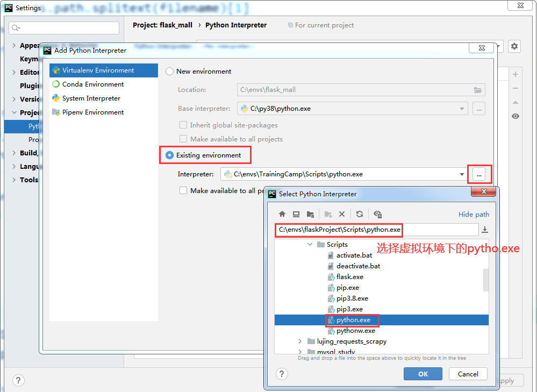Collapse the Project settings section
Screen dimensions: 537x392
pos(13,112)
